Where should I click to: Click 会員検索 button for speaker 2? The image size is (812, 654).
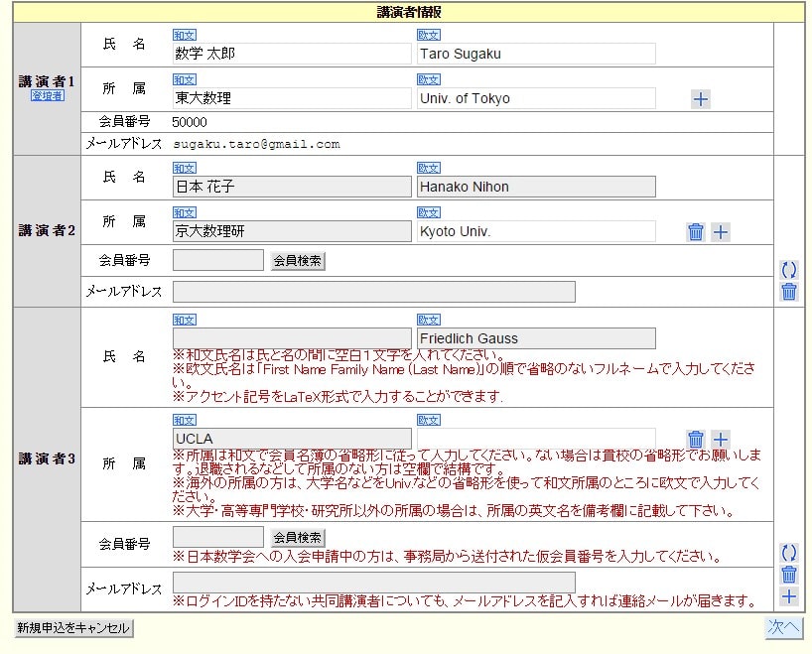point(298,261)
